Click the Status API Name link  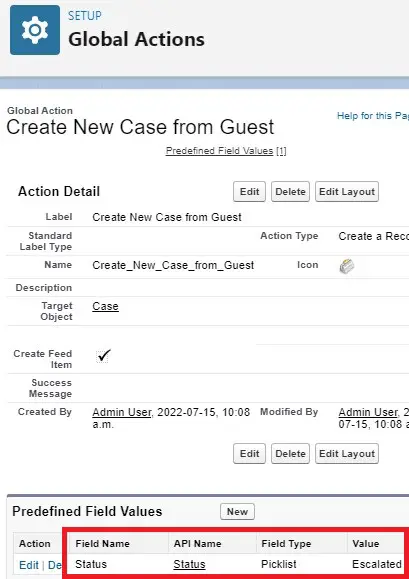coord(189,564)
